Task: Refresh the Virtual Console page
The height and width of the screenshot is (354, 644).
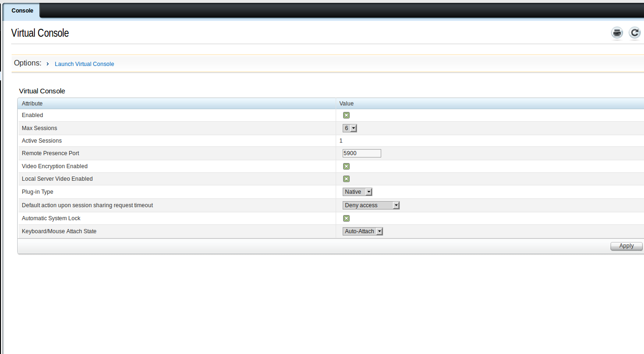Action: click(x=634, y=33)
